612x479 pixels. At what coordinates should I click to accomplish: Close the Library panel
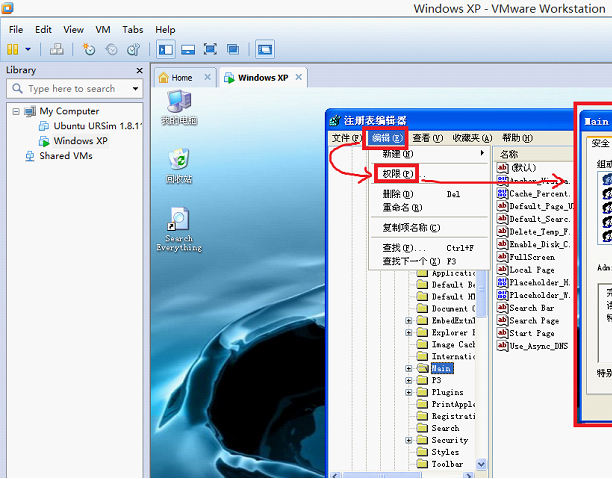pyautogui.click(x=140, y=70)
